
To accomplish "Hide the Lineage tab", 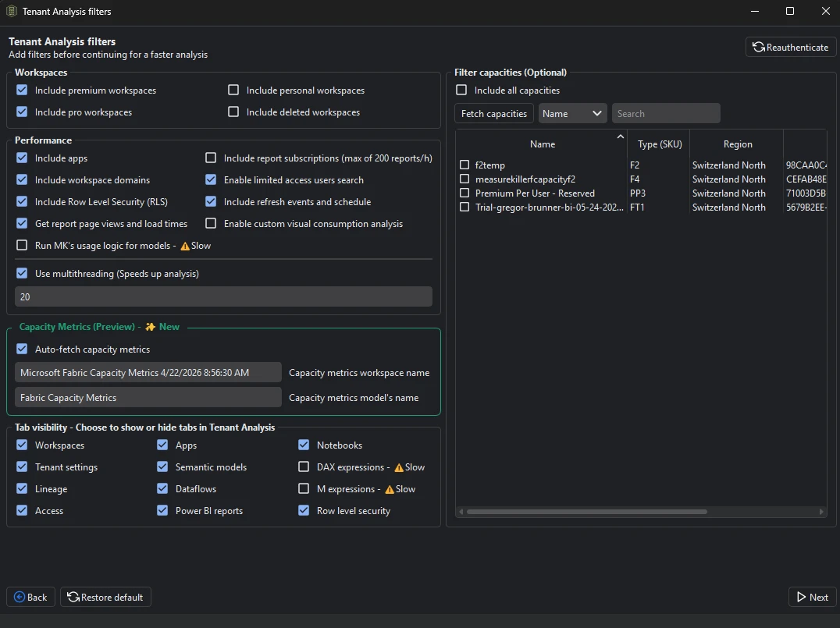I will tap(22, 489).
